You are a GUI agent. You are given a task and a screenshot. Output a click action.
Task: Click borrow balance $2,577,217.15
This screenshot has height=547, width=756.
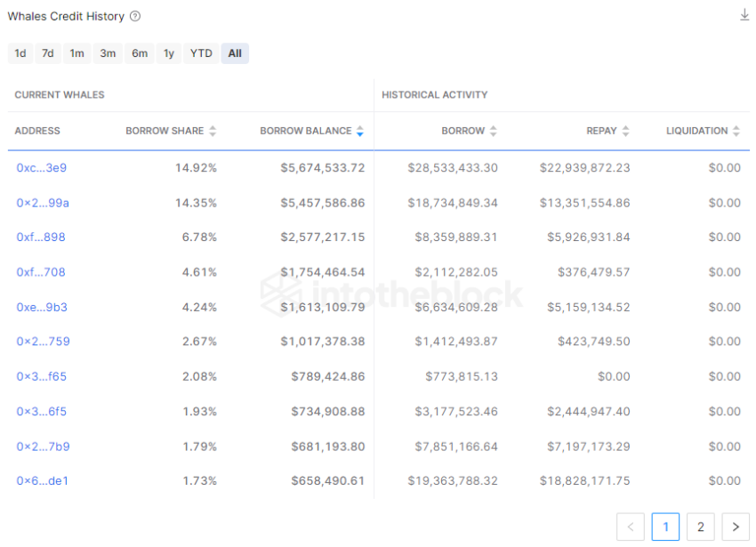pos(323,237)
